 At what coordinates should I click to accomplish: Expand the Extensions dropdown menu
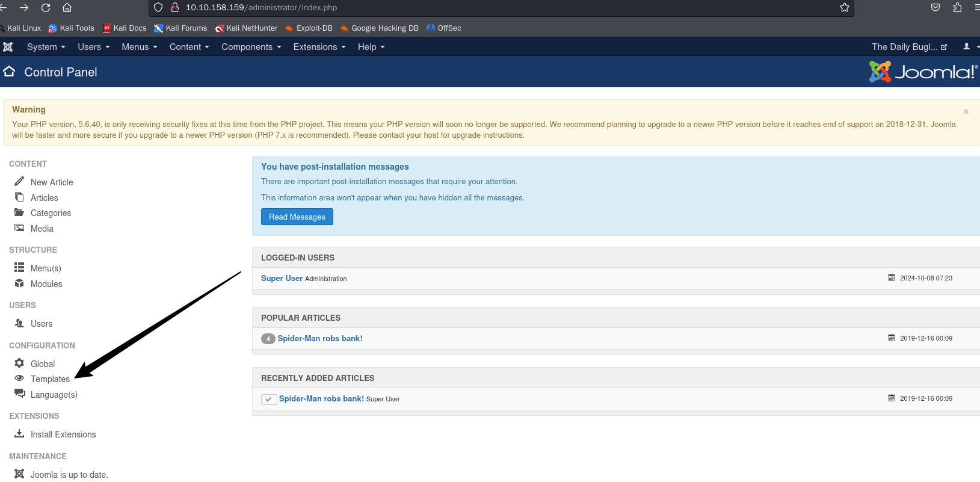click(319, 47)
